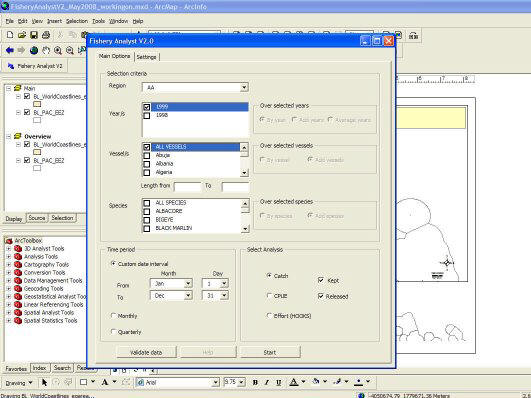Select the Pan hand tool
This screenshot has width=531, height=398.
[x=46, y=50]
